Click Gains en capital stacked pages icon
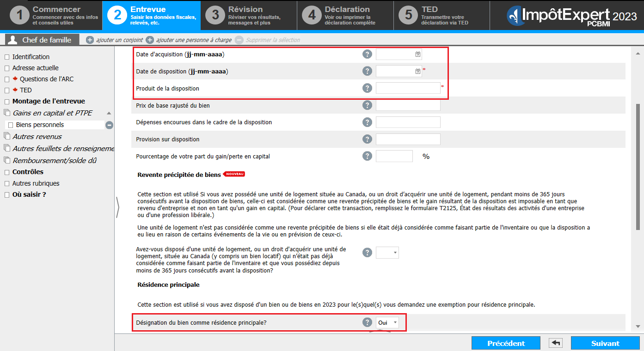 (x=6, y=113)
